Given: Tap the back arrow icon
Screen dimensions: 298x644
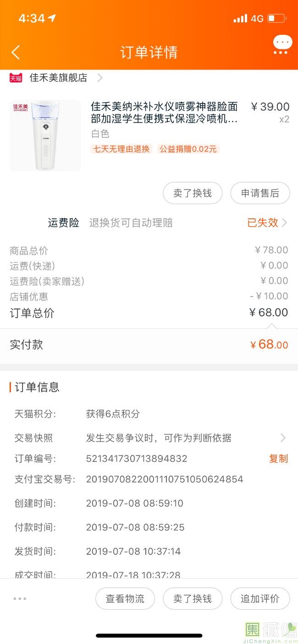Looking at the screenshot, I should point(16,52).
